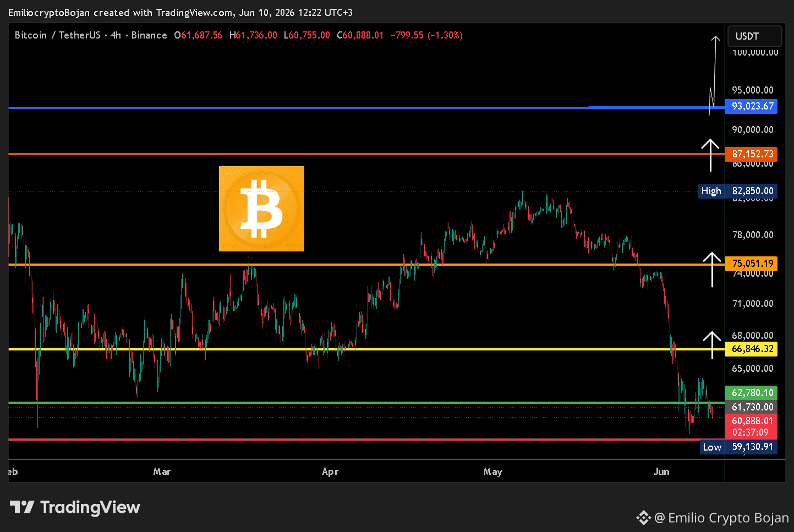Viewport: 794px width, 532px height.
Task: Click the orange 87,152.73 price label
Action: click(x=752, y=154)
